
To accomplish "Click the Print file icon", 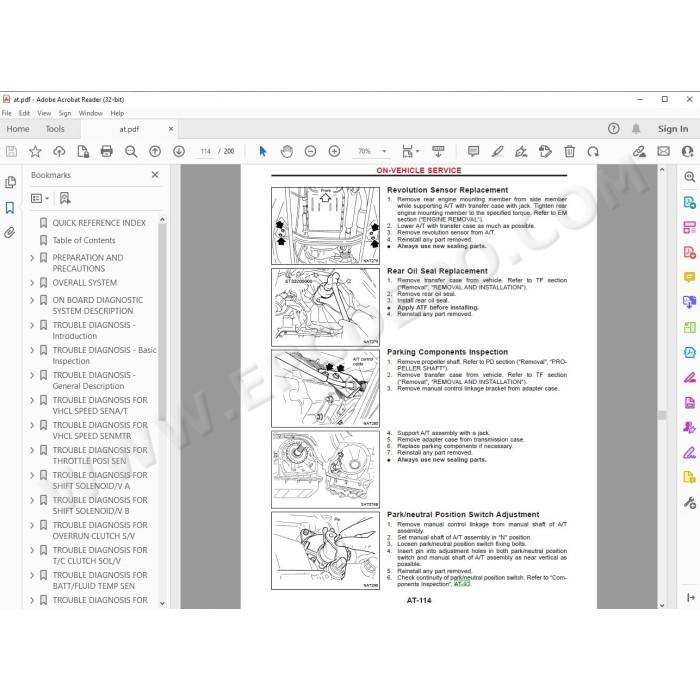I will pyautogui.click(x=107, y=152).
